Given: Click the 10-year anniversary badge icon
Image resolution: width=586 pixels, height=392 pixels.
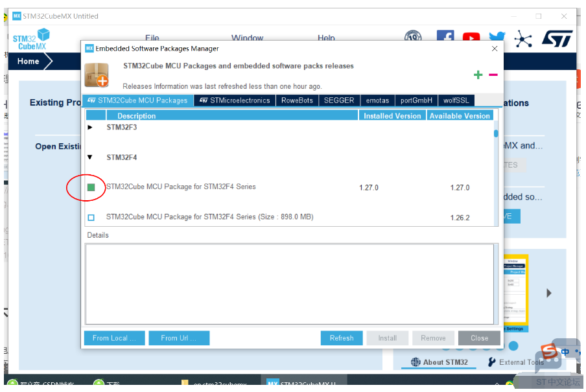Looking at the screenshot, I should pyautogui.click(x=413, y=36).
